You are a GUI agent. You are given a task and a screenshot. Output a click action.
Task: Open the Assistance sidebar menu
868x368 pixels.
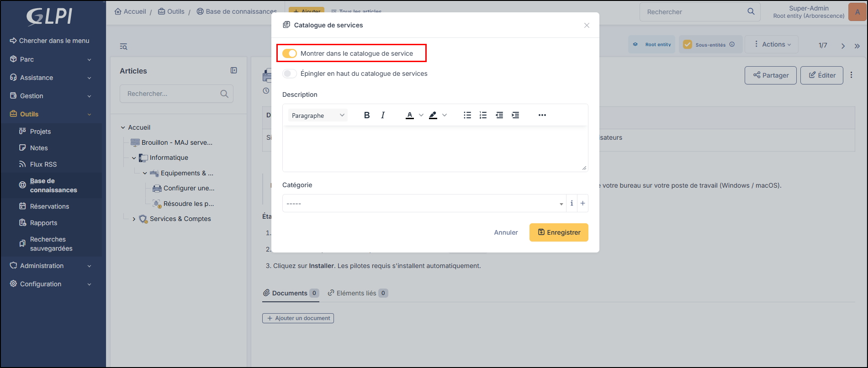51,78
